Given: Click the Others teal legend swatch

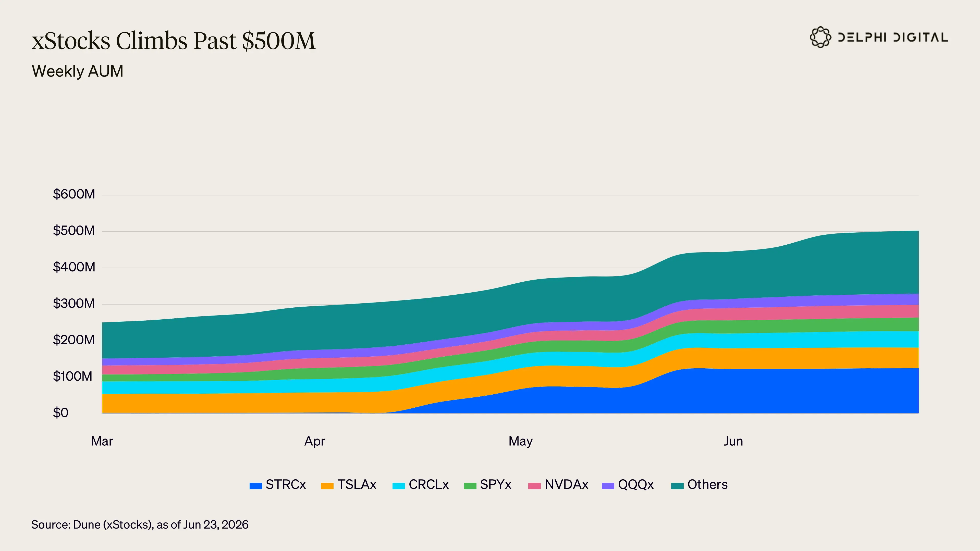Looking at the screenshot, I should pos(678,486).
